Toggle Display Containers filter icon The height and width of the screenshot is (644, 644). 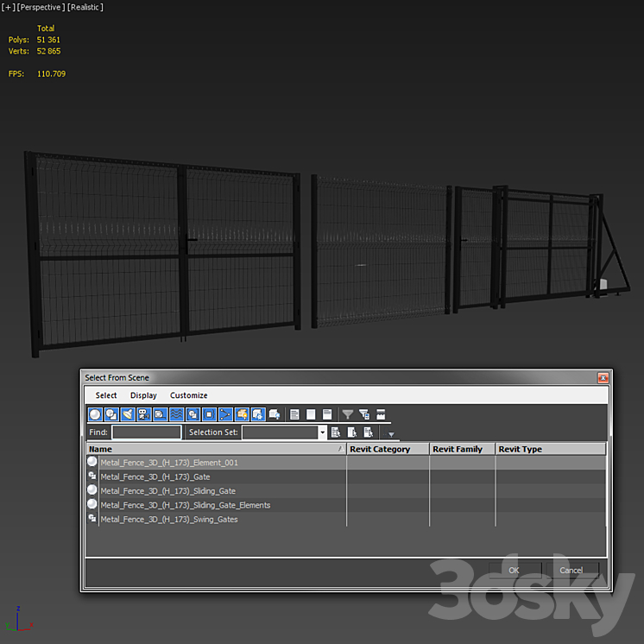click(242, 414)
